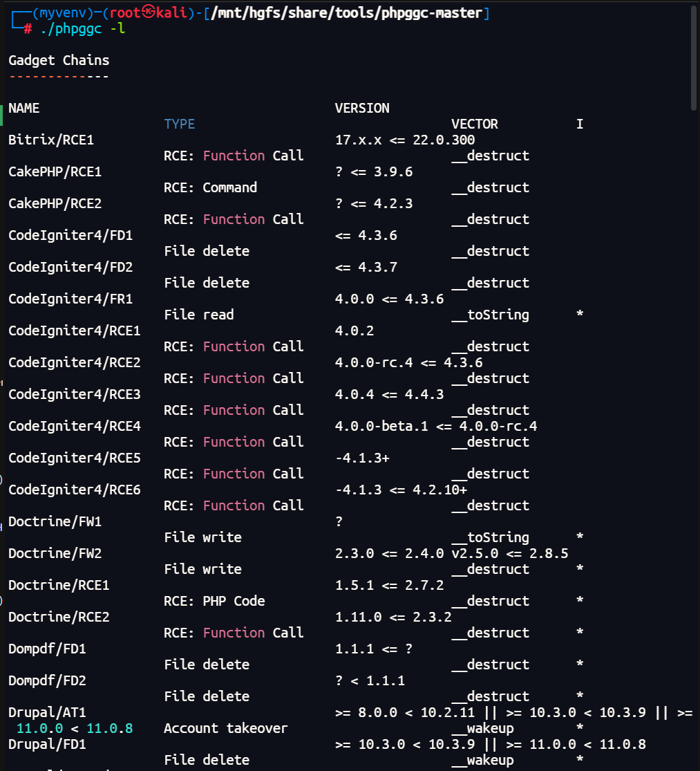The height and width of the screenshot is (771, 700).
Task: Select the Doctrine/FW1 entry
Action: (x=55, y=521)
